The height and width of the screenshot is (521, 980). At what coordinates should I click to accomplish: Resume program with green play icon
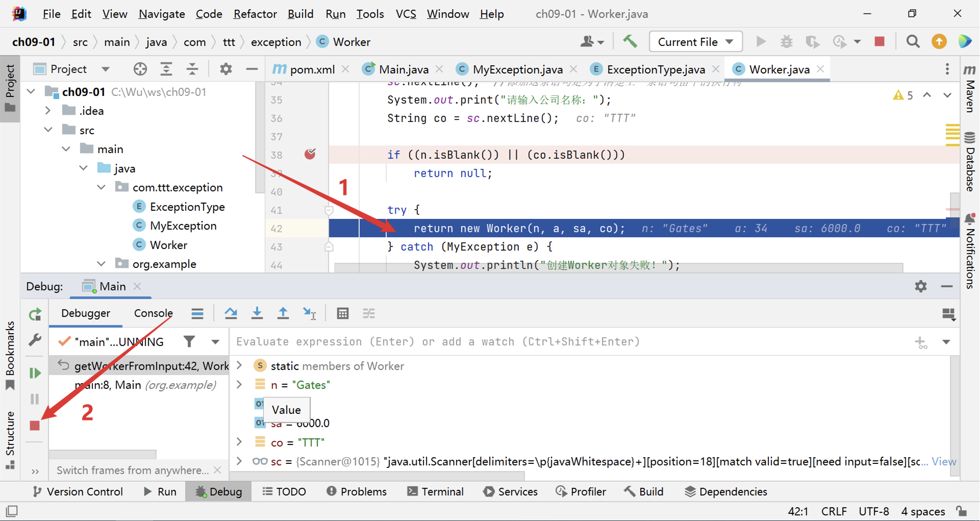pos(35,373)
